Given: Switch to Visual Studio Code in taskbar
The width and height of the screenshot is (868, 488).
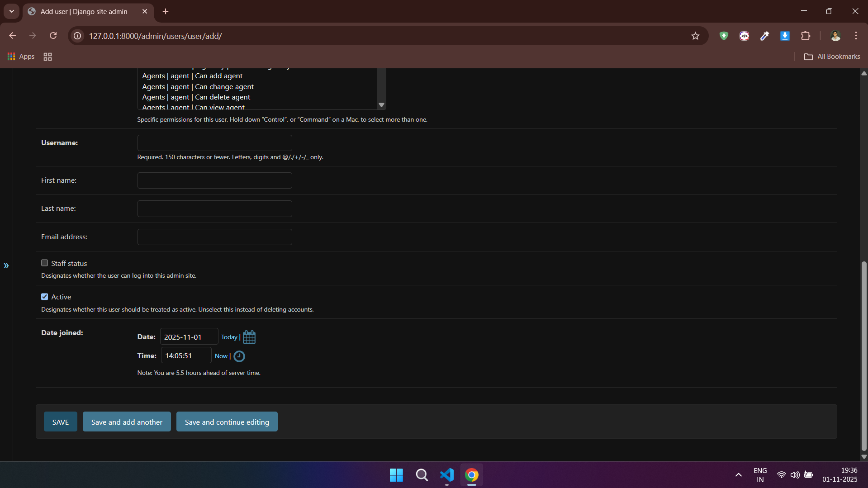Looking at the screenshot, I should pyautogui.click(x=447, y=475).
